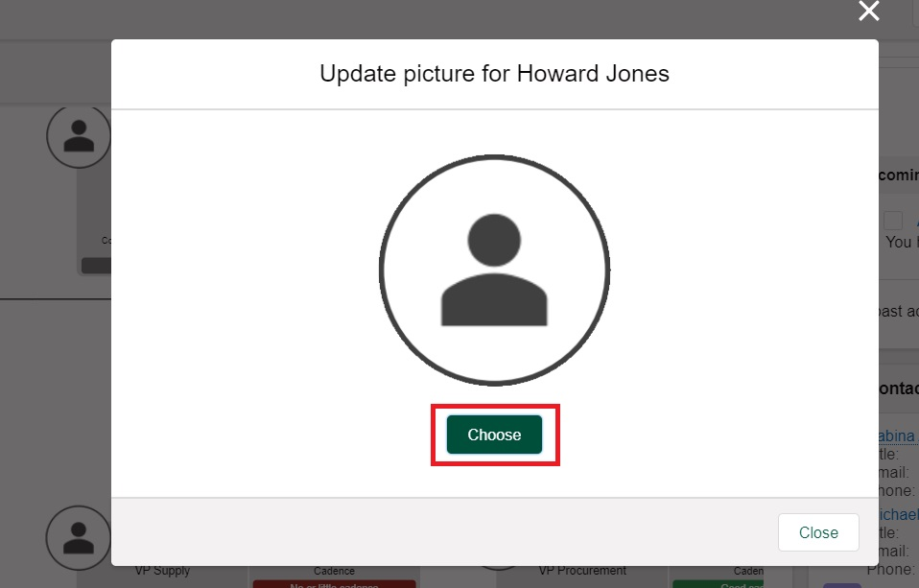The image size is (919, 588).
Task: Close the Update picture dialog
Action: (x=818, y=532)
